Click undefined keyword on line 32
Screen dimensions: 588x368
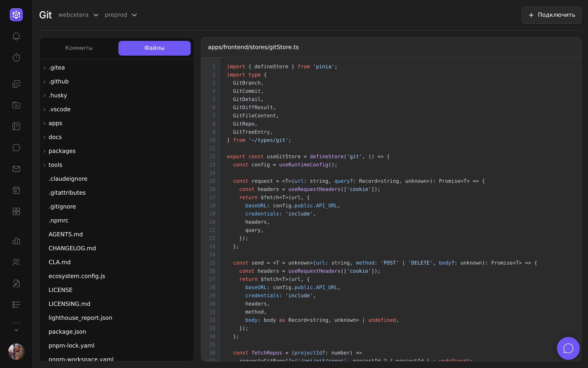(x=382, y=320)
